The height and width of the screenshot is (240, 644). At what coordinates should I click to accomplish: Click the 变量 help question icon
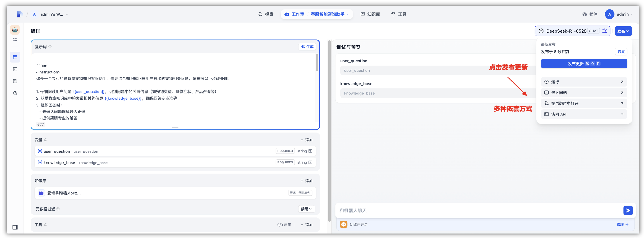click(x=46, y=140)
